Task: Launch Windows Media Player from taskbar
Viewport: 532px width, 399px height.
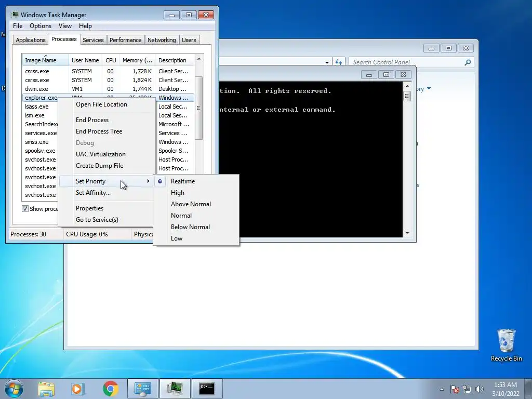Action: click(77, 389)
